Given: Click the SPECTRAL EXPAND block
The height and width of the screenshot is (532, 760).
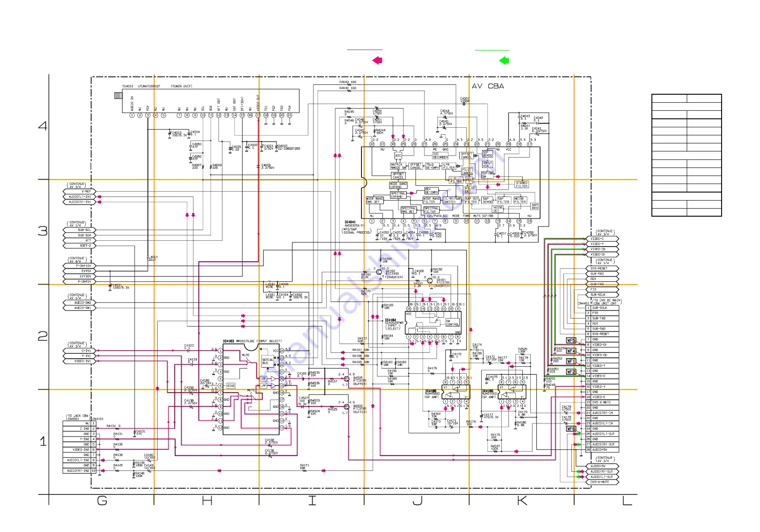Looking at the screenshot, I should [398, 195].
